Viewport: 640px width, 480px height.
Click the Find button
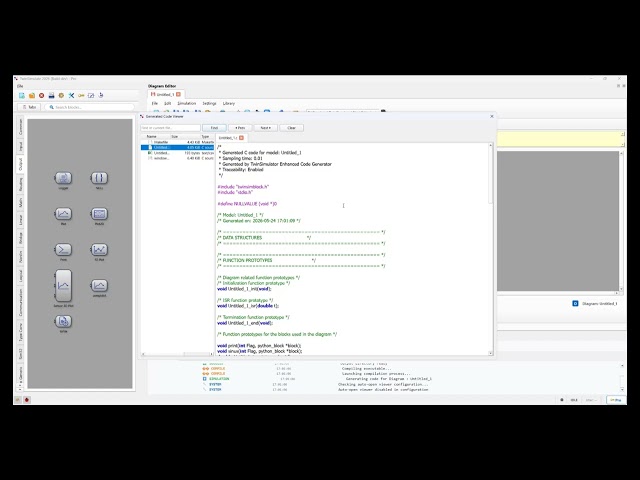(214, 128)
